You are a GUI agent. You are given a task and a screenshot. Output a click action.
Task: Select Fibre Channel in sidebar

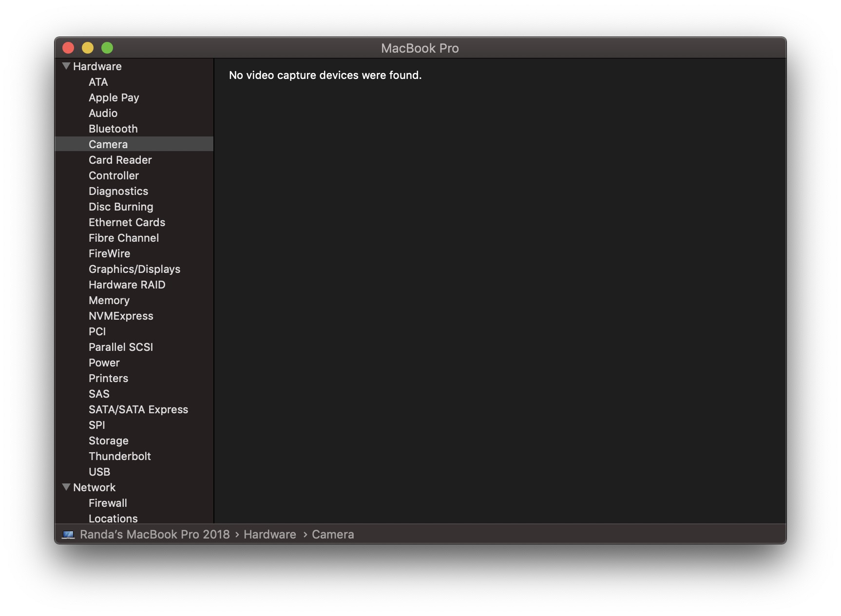point(124,238)
